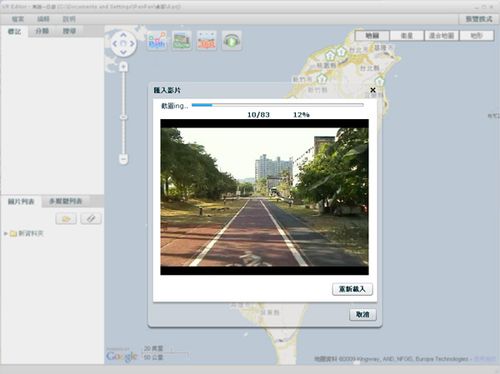Select the 地圖 map type
This screenshot has width=500, height=374.
coord(372,35)
